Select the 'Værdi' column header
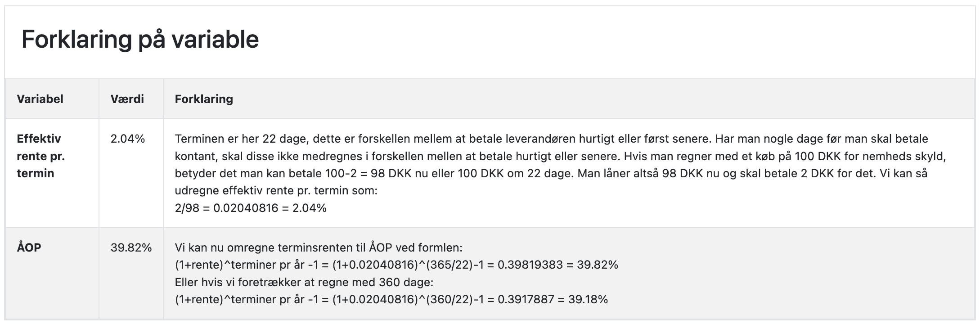The image size is (980, 324). coord(127,99)
